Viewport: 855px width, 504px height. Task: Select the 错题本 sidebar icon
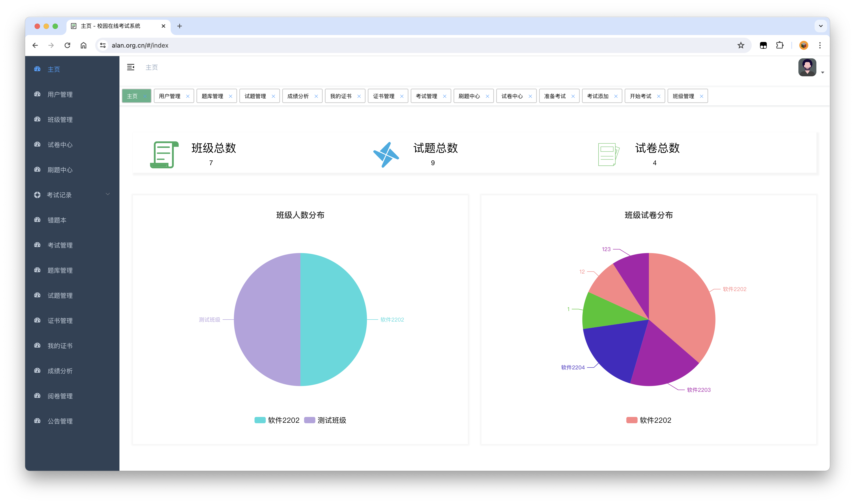(x=37, y=220)
